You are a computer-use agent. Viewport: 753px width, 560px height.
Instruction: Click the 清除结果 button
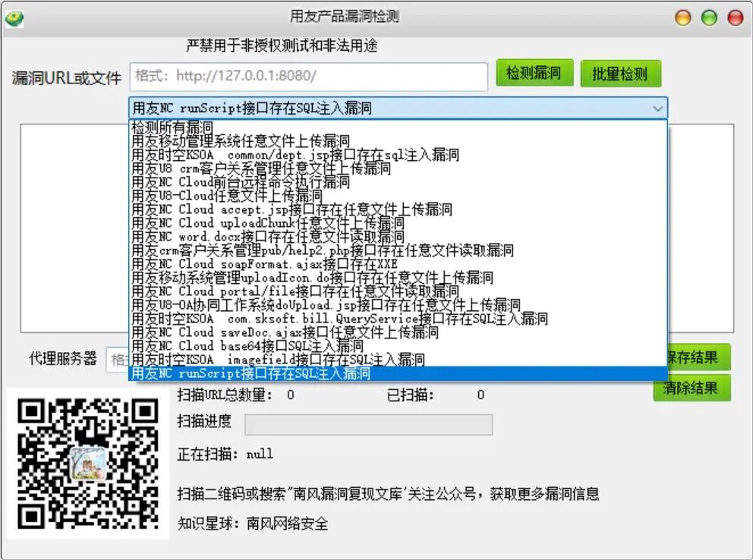[x=692, y=388]
